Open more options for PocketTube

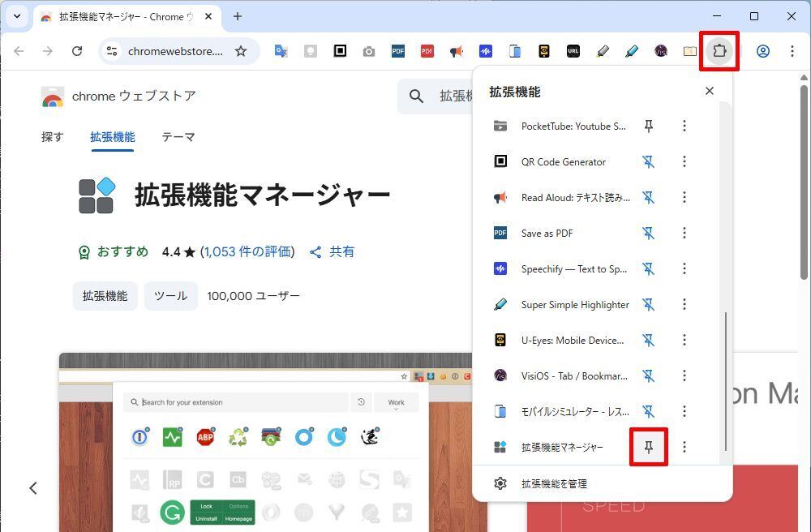pos(684,126)
